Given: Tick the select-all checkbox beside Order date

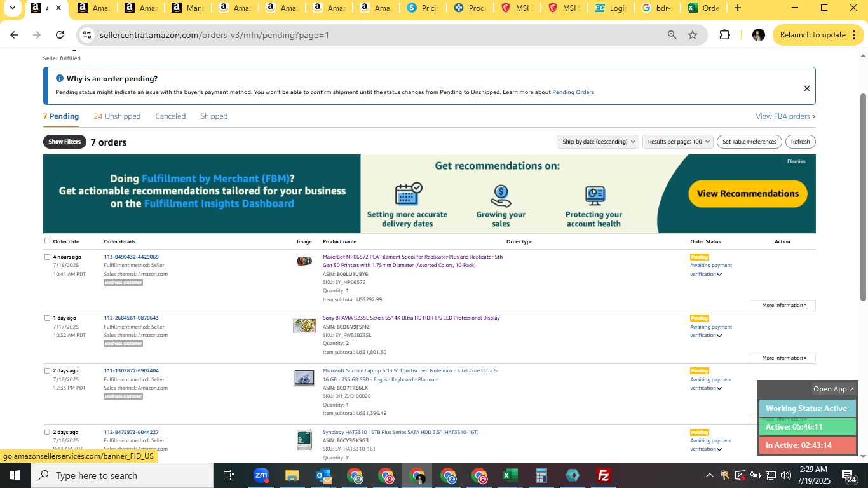Looking at the screenshot, I should click(x=47, y=241).
